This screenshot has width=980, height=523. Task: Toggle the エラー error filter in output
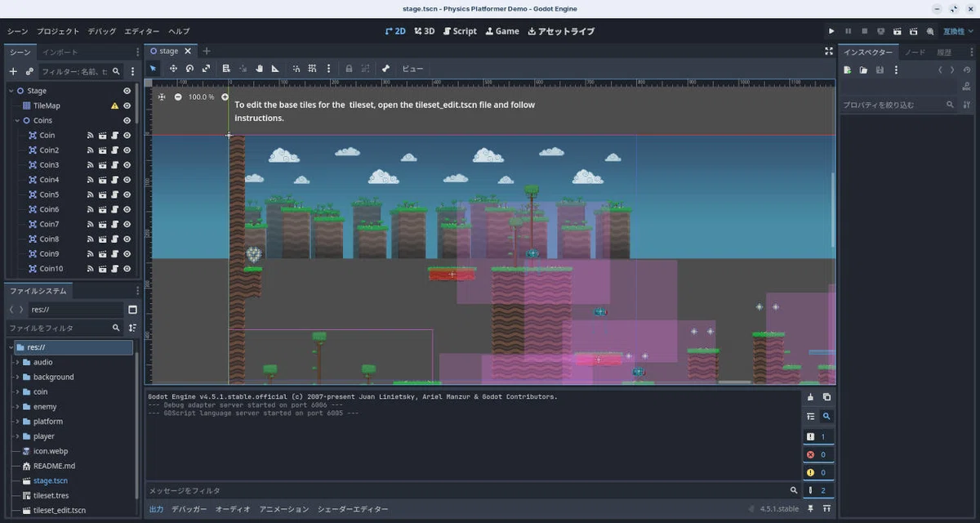pyautogui.click(x=817, y=454)
